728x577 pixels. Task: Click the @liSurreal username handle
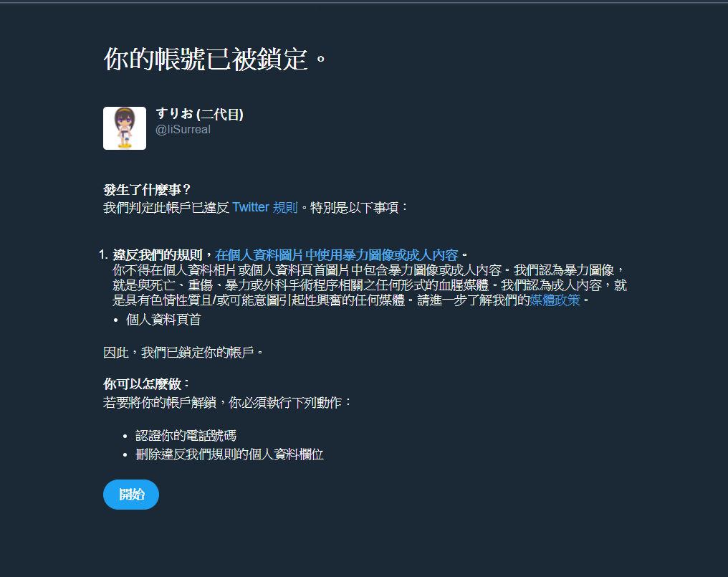(183, 130)
